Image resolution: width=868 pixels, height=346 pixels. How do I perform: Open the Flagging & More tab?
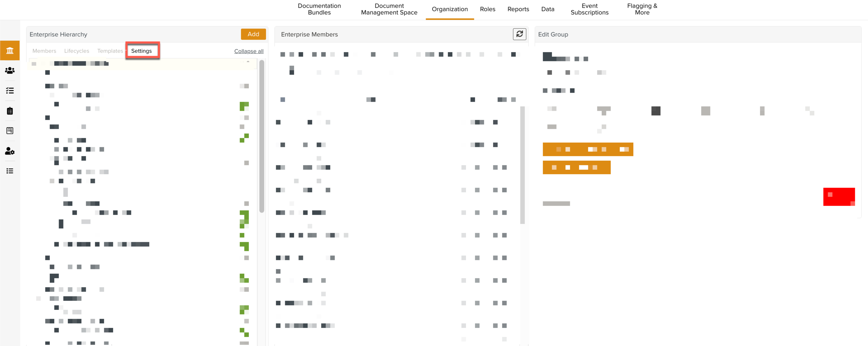click(642, 9)
